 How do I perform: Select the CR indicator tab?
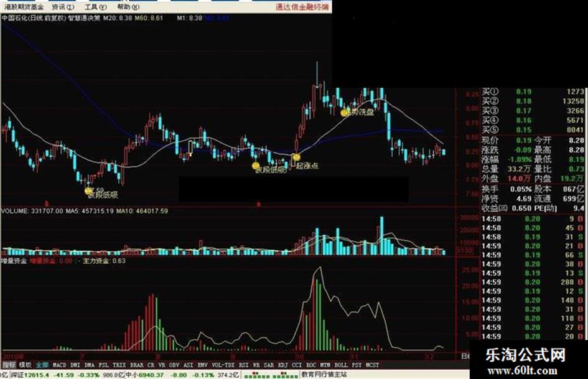coord(151,365)
